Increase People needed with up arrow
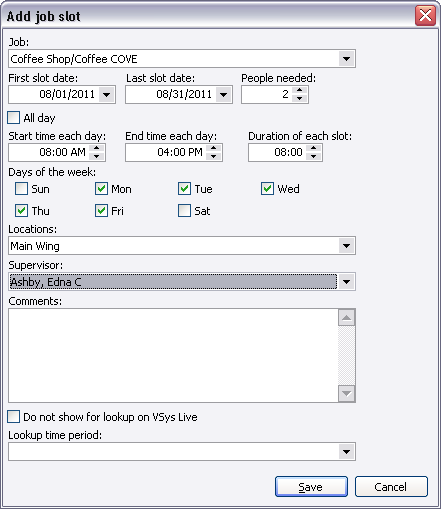Screen dimensions: 441x509 coord(300,90)
